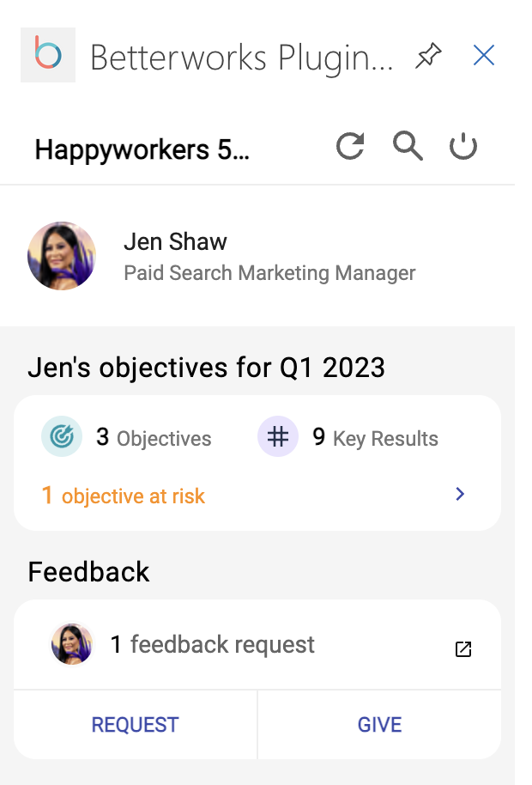The height and width of the screenshot is (785, 532).
Task: Click the Jen's objectives for Q1 2023 heading
Action: pos(207,368)
